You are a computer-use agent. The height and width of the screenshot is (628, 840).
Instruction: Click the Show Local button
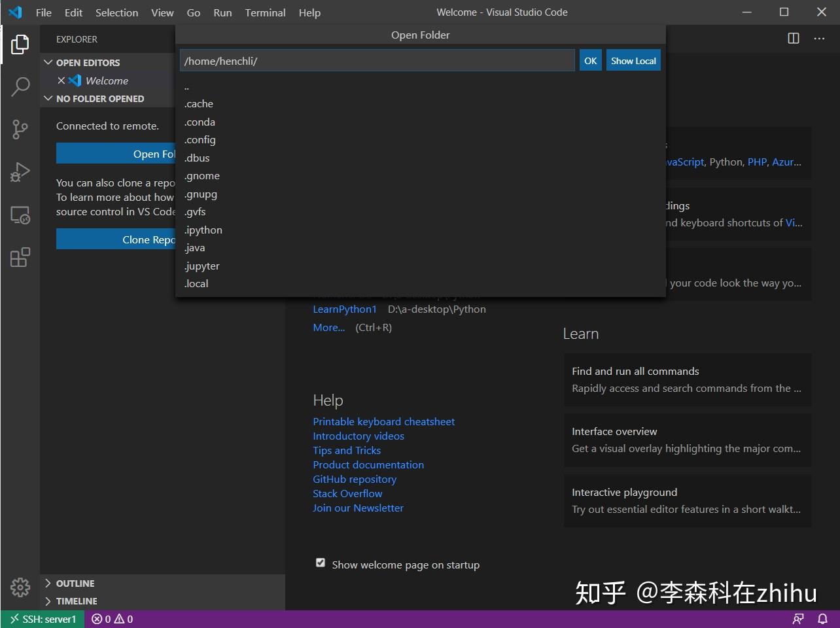tap(633, 60)
